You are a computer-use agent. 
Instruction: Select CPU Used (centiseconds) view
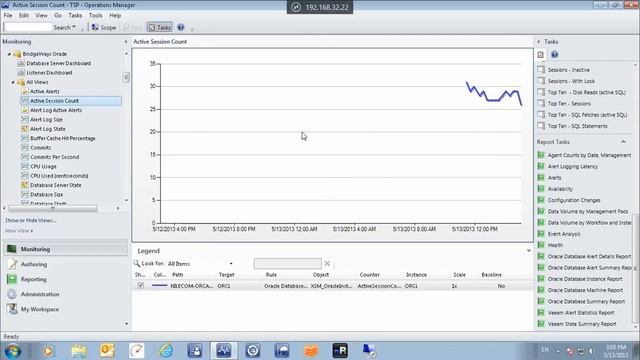59,176
